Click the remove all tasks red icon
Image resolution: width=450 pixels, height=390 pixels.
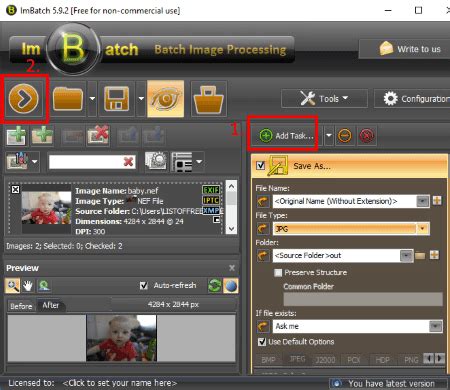pos(367,136)
